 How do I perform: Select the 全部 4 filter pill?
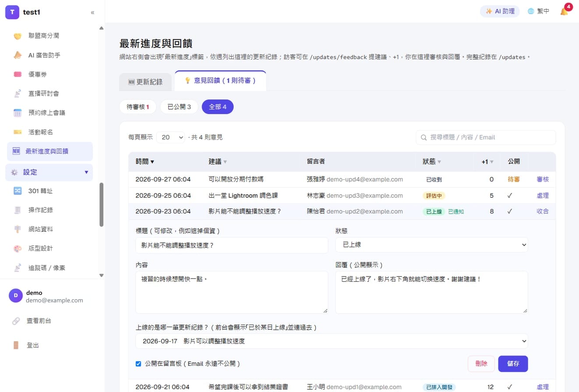point(218,107)
